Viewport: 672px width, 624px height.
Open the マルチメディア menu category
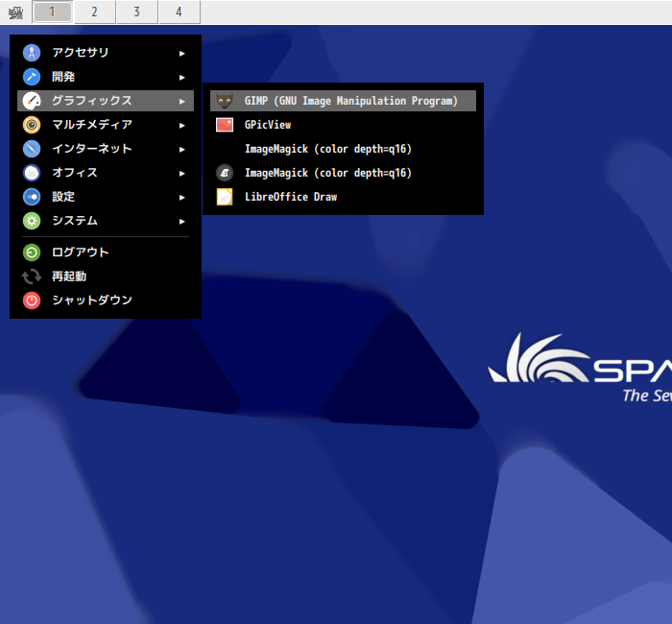tap(106, 125)
